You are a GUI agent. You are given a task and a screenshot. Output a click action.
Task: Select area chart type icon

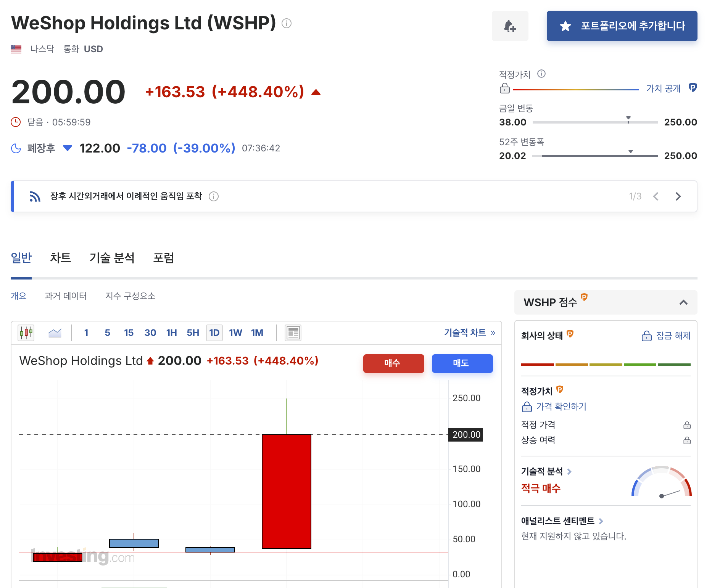point(55,333)
